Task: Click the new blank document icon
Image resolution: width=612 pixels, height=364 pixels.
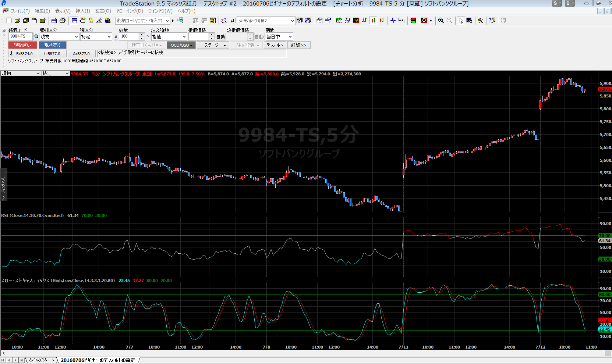Action: (9, 21)
